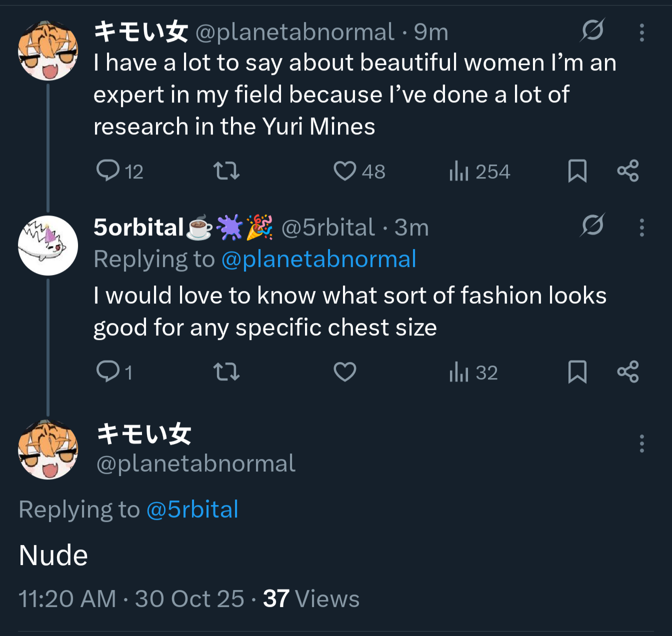Bookmark the Yuri Mines tweet
672x636 pixels.
pyautogui.click(x=577, y=171)
